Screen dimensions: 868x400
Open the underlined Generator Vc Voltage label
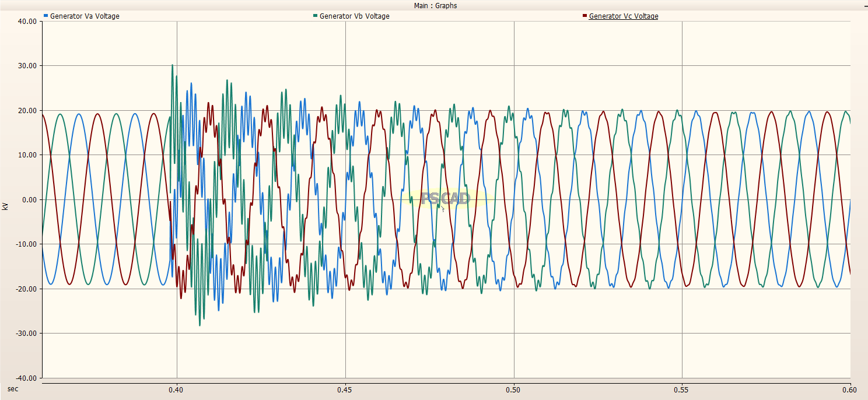(x=623, y=16)
